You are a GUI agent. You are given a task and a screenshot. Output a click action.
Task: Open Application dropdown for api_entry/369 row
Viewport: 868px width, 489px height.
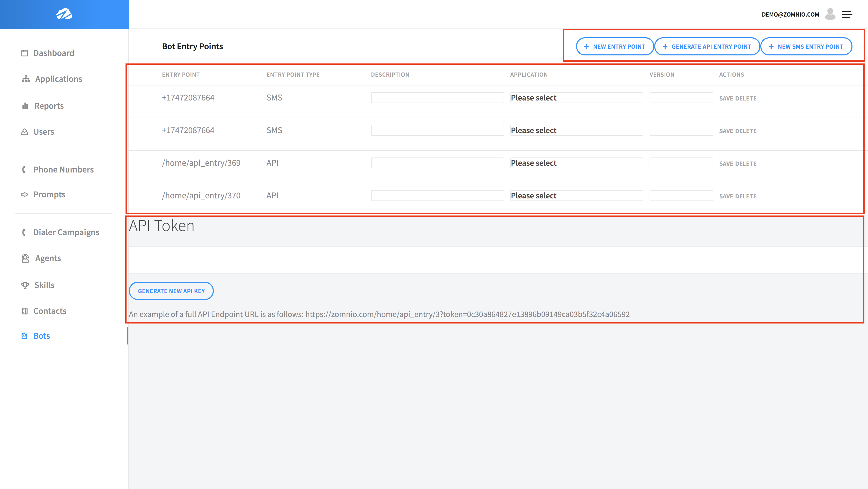[577, 163]
